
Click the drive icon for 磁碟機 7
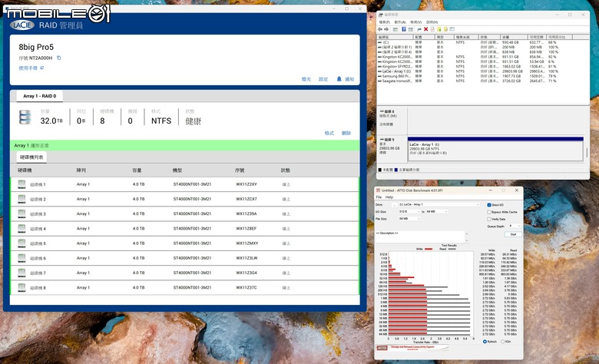coord(22,273)
